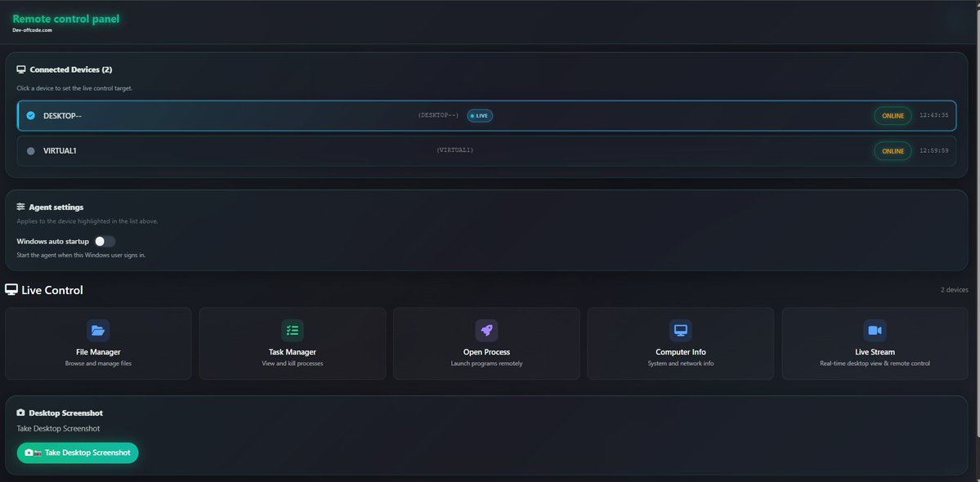Click 'View and kill processes' description
980x482 pixels.
point(293,364)
